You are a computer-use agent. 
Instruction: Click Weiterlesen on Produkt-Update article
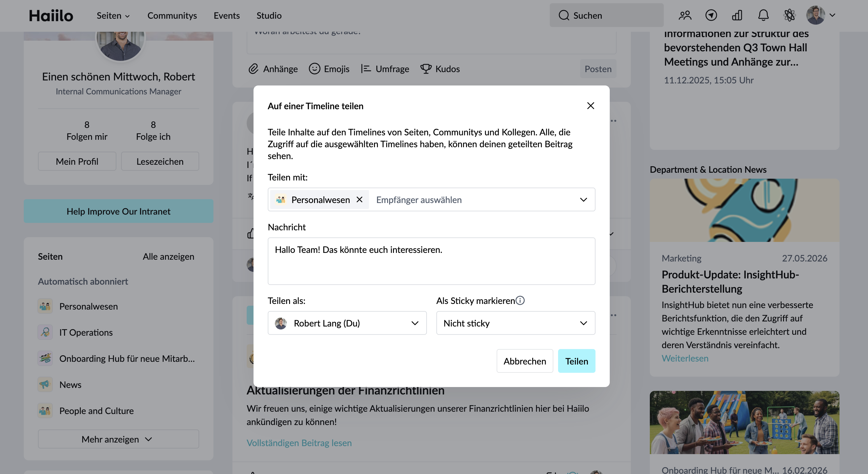coord(685,358)
